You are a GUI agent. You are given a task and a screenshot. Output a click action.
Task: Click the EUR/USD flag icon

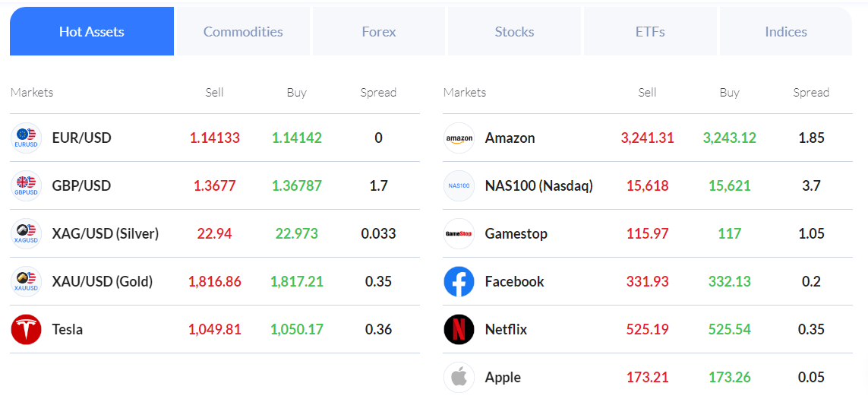[x=27, y=138]
